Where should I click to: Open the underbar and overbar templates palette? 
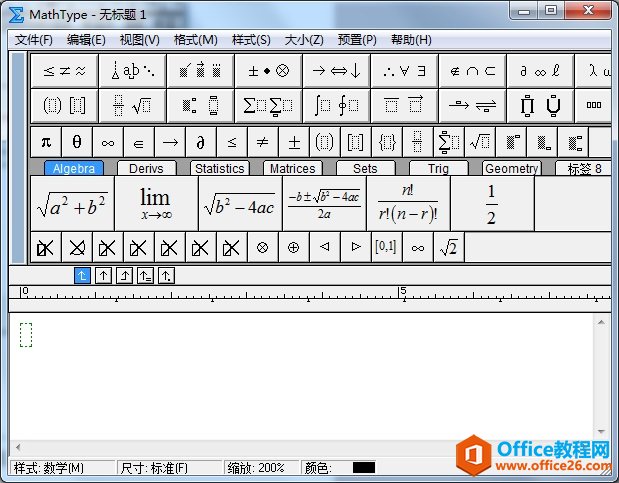coord(404,105)
